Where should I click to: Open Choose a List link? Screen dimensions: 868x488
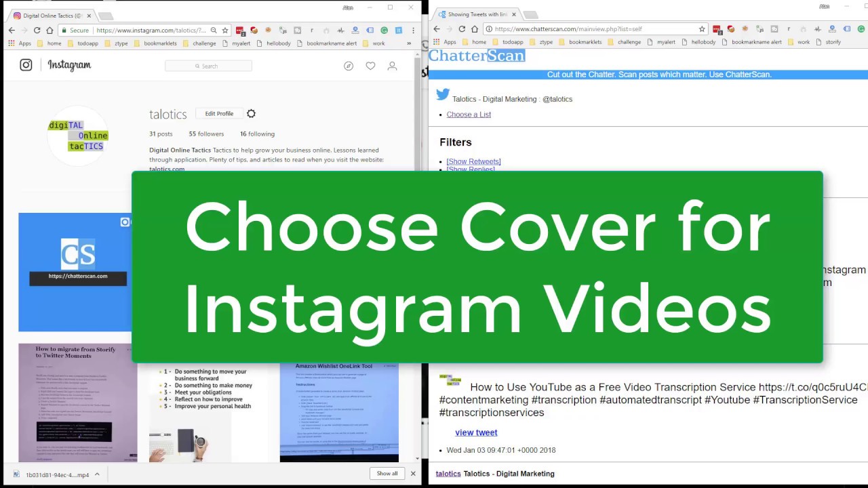pyautogui.click(x=469, y=115)
